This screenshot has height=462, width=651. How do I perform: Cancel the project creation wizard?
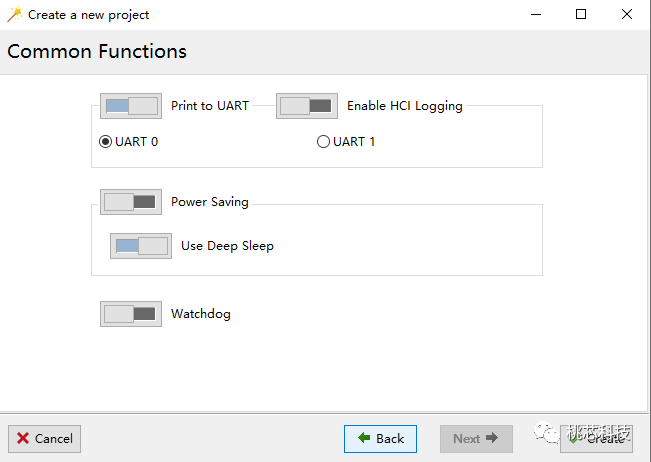click(44, 439)
